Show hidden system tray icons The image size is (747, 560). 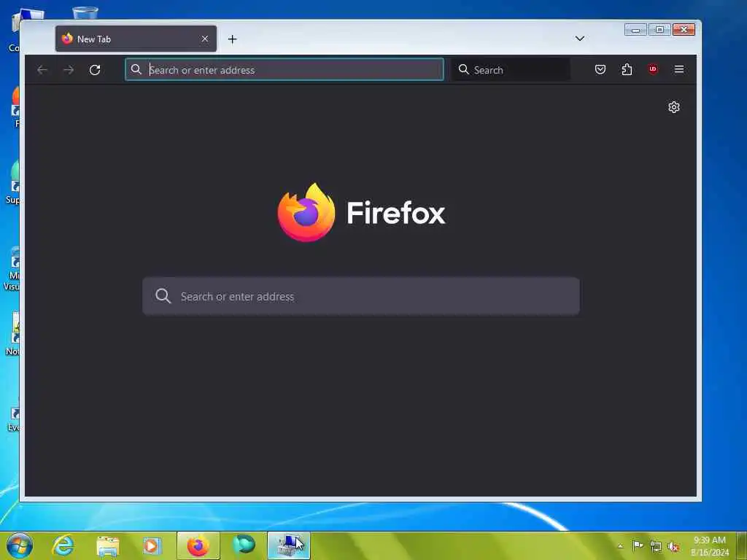click(620, 546)
